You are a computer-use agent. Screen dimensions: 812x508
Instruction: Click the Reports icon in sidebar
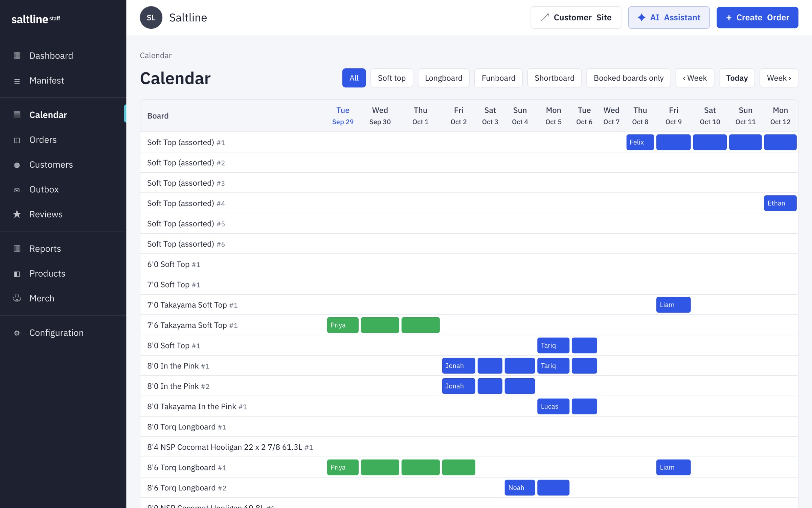[x=17, y=249]
